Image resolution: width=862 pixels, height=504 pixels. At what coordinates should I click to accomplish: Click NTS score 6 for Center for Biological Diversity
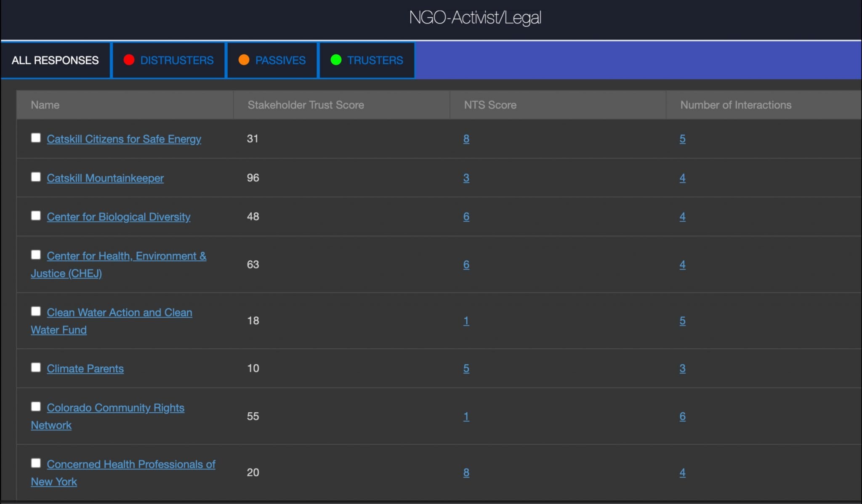click(466, 217)
